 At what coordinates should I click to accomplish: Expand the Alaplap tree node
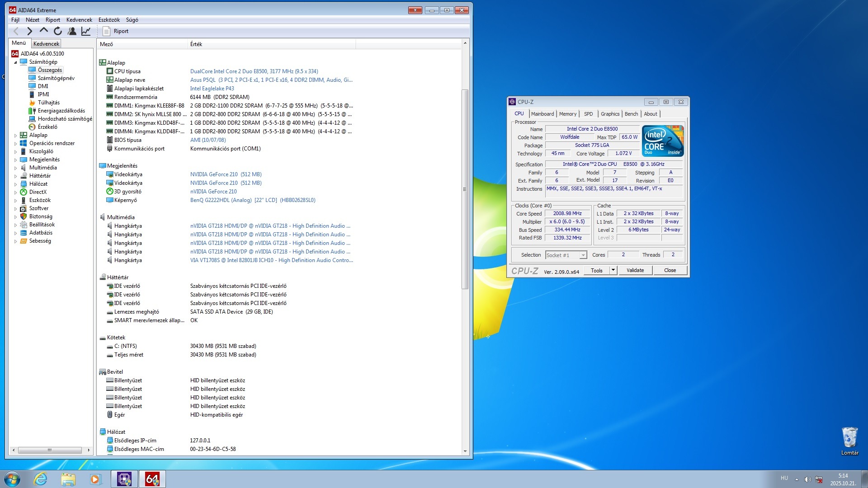[15, 136]
